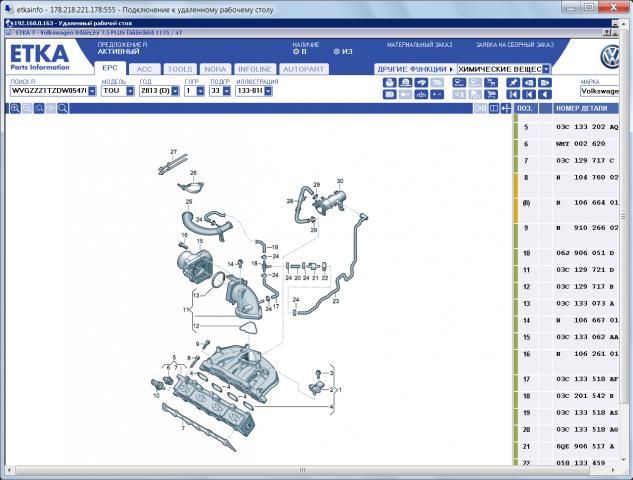Click the left-pointing tag icon

pyautogui.click(x=529, y=83)
